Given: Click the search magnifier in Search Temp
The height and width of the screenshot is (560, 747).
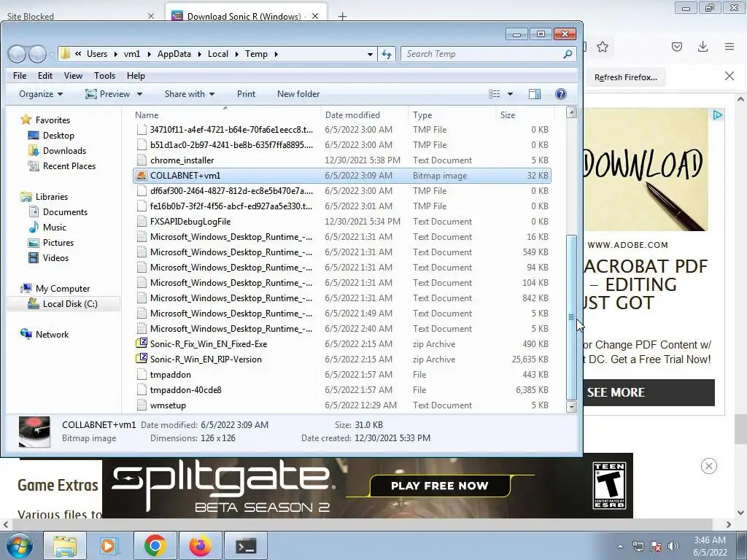Looking at the screenshot, I should click(568, 54).
